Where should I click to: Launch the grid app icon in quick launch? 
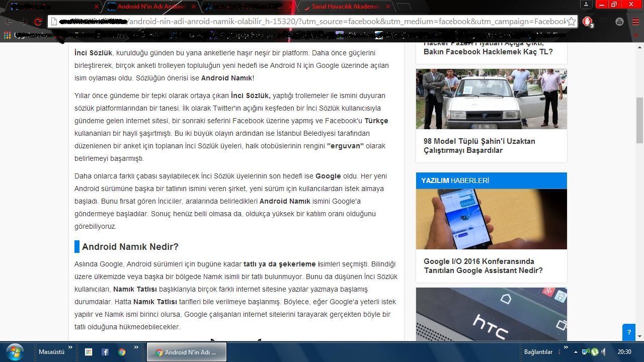click(x=88, y=352)
